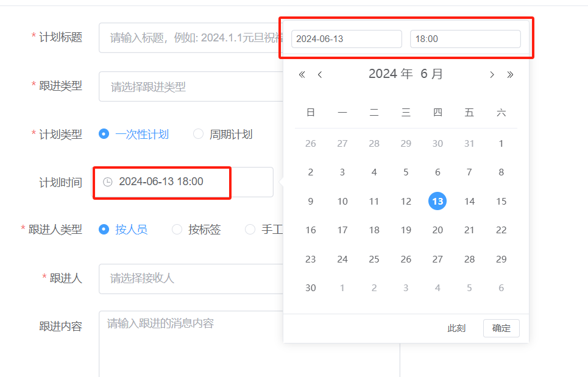
Task: Click the time input showing 18:00
Action: (x=465, y=39)
